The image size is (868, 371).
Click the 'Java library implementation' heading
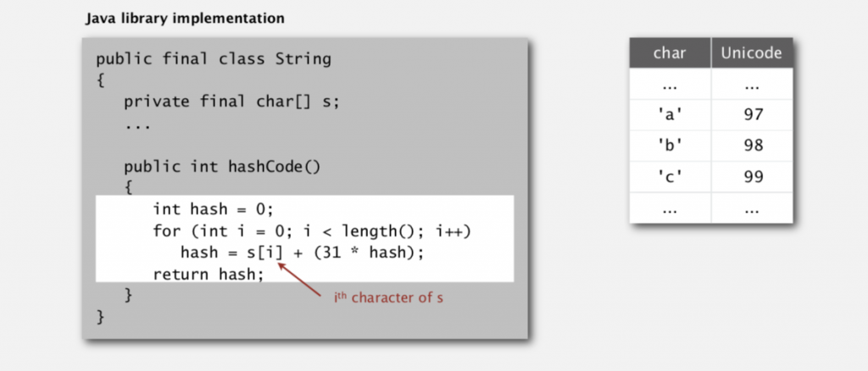coord(185,17)
